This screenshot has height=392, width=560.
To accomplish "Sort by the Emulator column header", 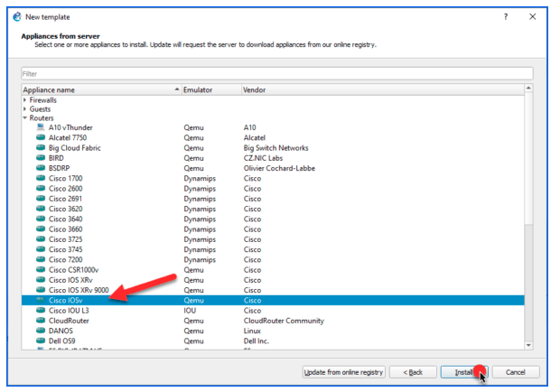I will tap(210, 90).
